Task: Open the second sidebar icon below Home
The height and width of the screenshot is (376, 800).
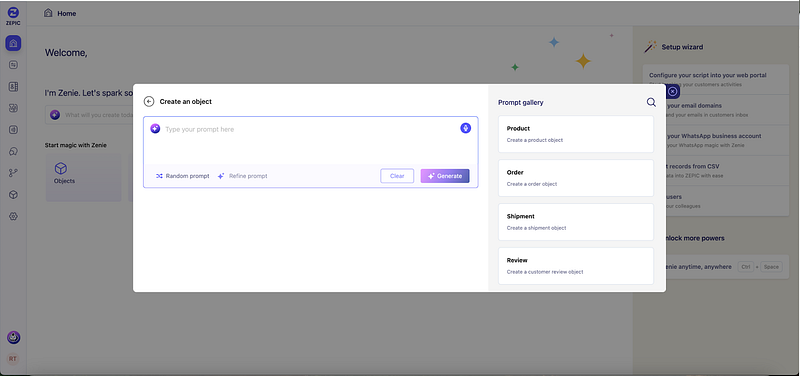Action: pos(13,65)
